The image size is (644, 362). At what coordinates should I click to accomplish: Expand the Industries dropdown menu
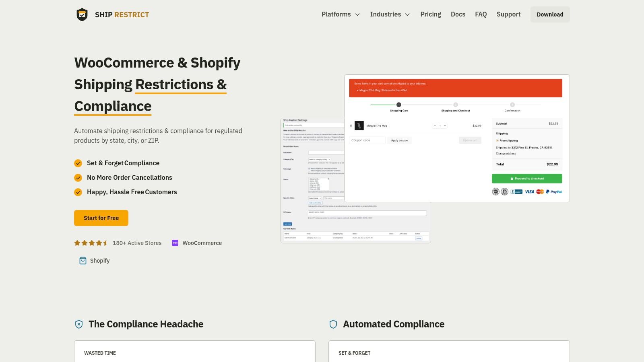point(390,14)
